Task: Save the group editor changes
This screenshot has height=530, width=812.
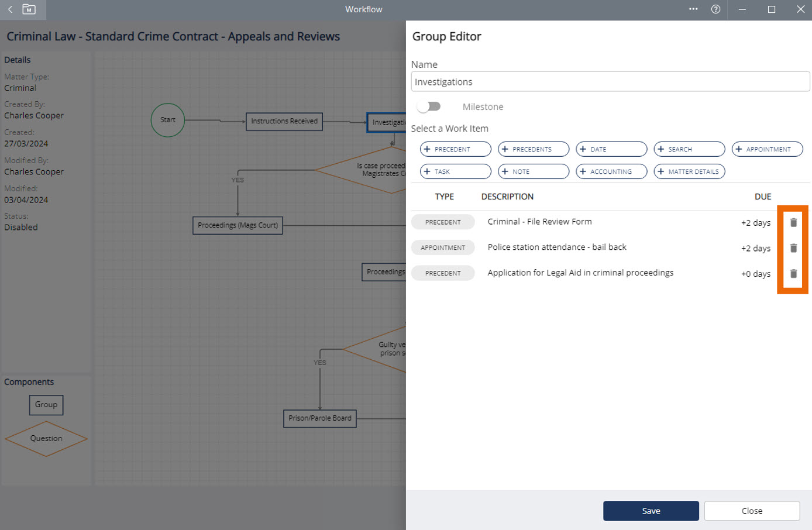Action: pos(651,511)
